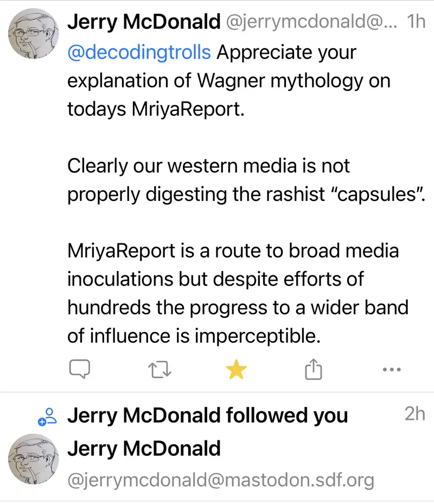Open the share sheet for the post
The image size is (434, 504).
[313, 369]
